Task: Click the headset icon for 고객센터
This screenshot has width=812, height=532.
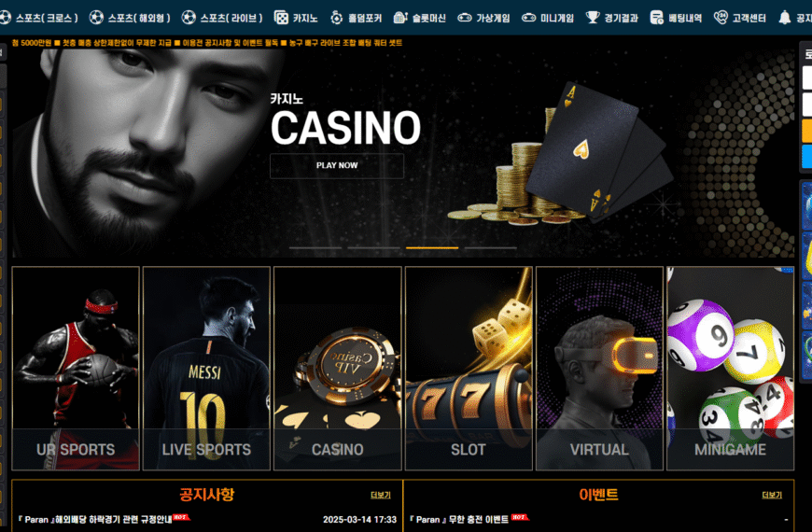Action: click(721, 18)
